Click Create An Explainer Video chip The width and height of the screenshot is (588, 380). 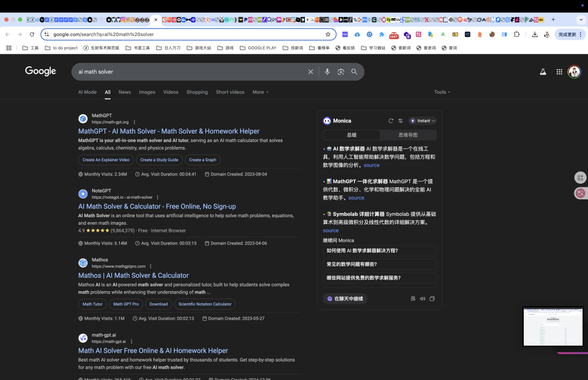106,160
